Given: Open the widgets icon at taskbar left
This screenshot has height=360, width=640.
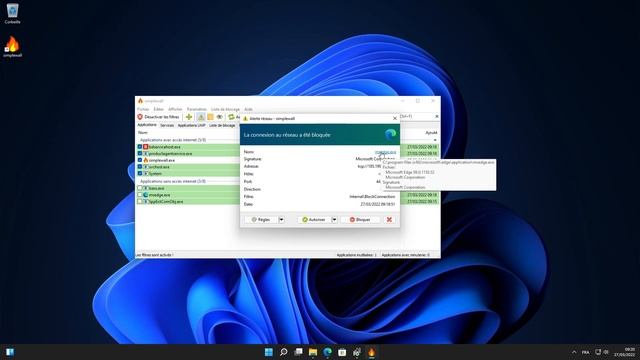Looking at the screenshot, I should [x=10, y=352].
